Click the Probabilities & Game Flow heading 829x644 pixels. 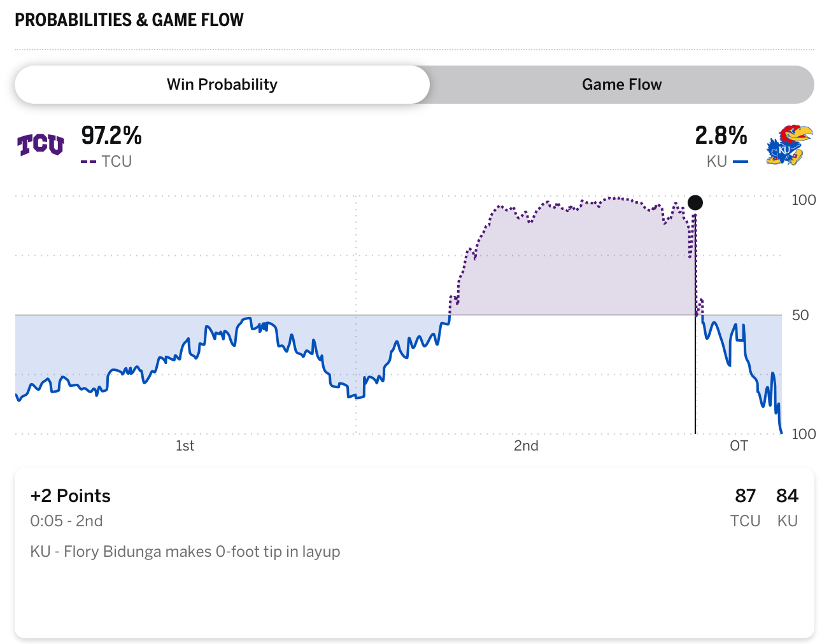129,20
